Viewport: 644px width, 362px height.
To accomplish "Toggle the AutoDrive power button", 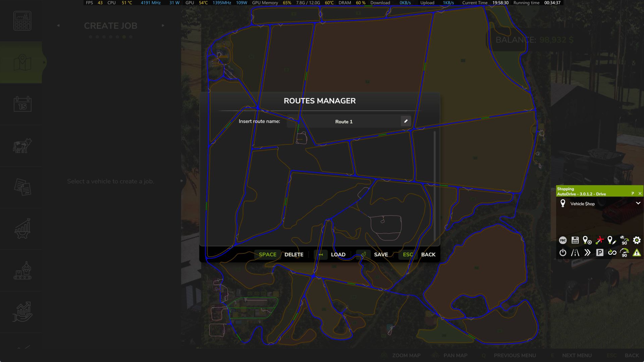I will click(563, 252).
